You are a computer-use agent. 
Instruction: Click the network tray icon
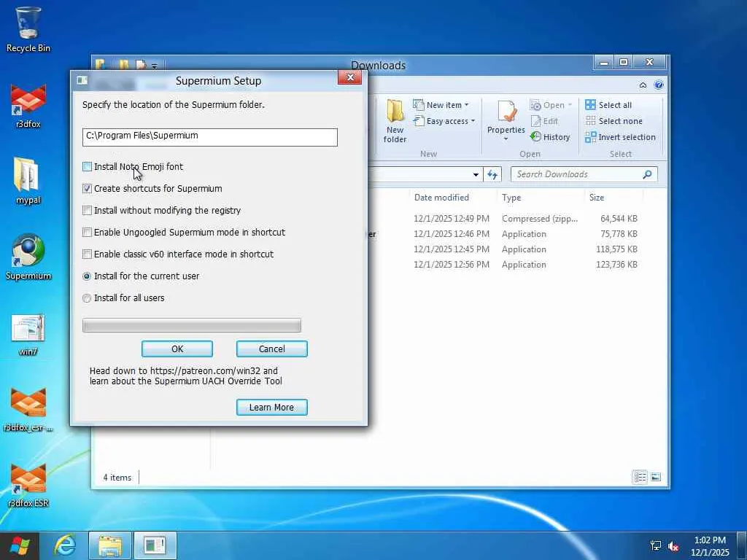tap(656, 546)
